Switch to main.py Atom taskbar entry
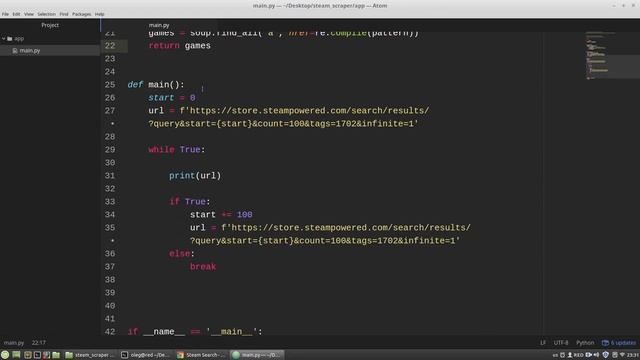The image size is (640, 360). [258, 355]
